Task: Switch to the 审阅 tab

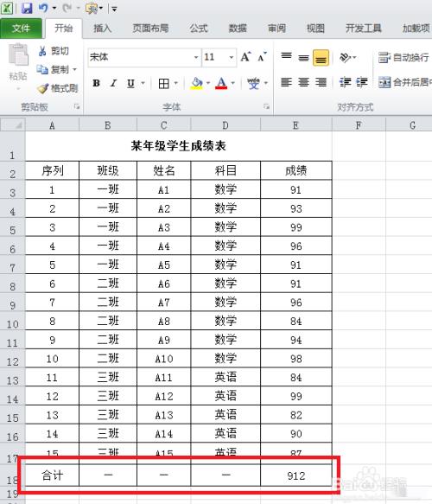Action: [x=276, y=29]
